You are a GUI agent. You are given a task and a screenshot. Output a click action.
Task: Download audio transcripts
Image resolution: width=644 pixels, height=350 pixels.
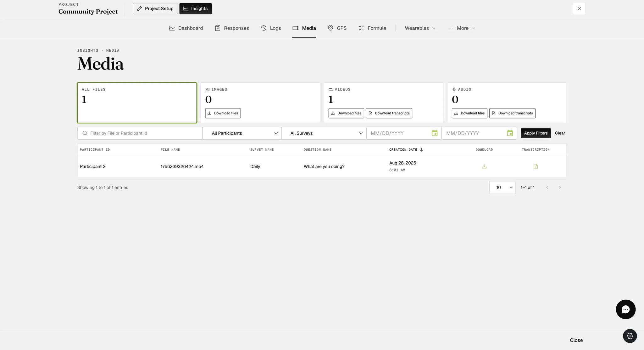[x=512, y=113]
